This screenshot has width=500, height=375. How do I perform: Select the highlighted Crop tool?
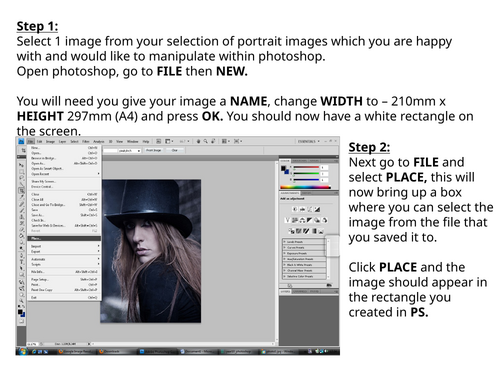(x=21, y=190)
